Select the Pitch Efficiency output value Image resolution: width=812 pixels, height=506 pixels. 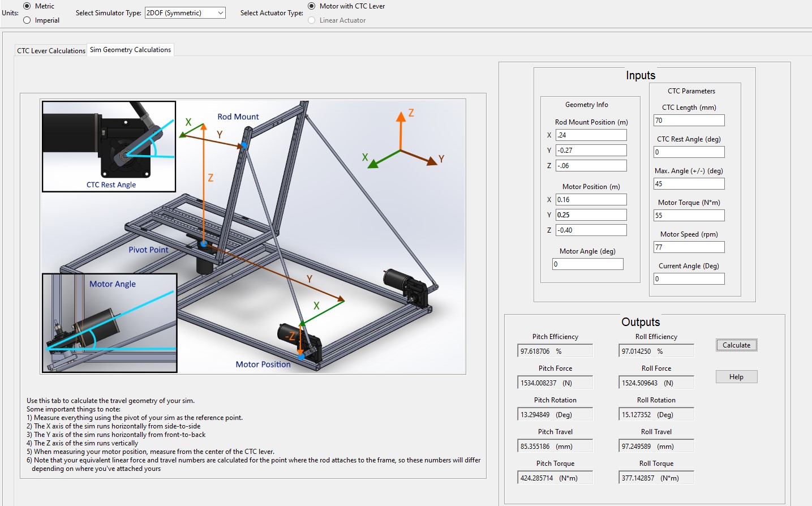tap(555, 351)
